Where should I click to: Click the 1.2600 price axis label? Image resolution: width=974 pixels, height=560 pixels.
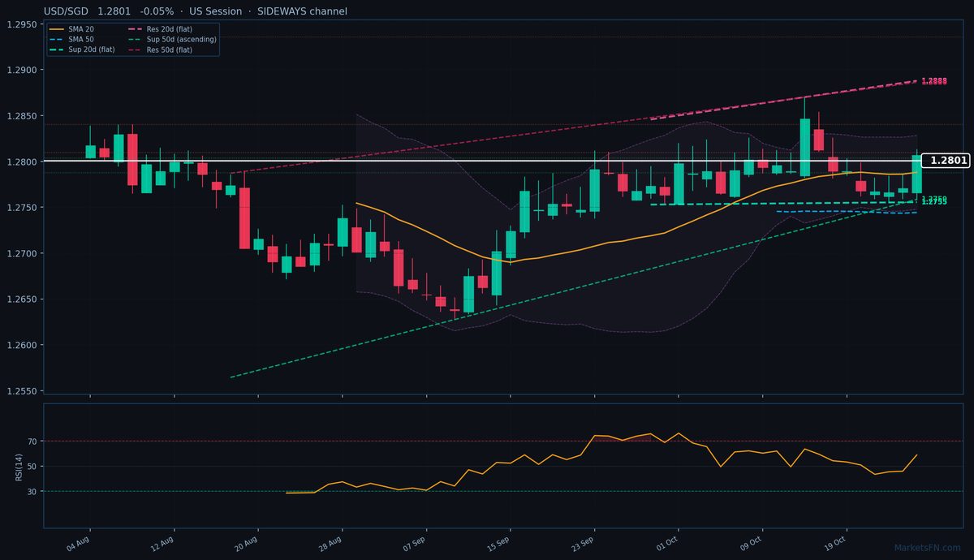click(22, 346)
